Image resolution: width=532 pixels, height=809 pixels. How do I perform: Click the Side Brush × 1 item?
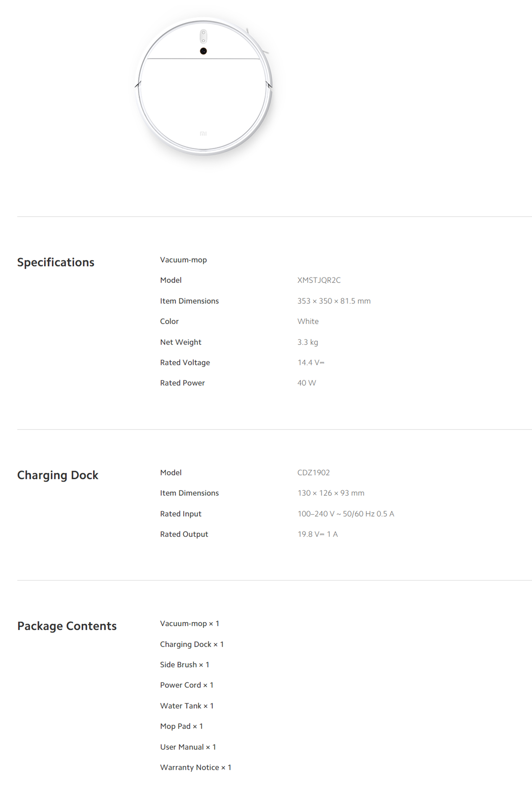coord(184,665)
